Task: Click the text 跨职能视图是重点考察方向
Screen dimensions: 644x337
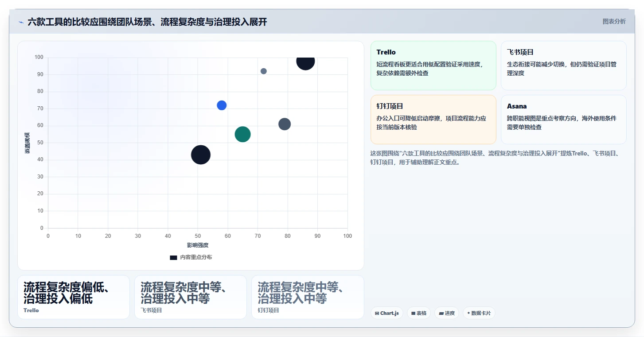Action: pos(543,118)
